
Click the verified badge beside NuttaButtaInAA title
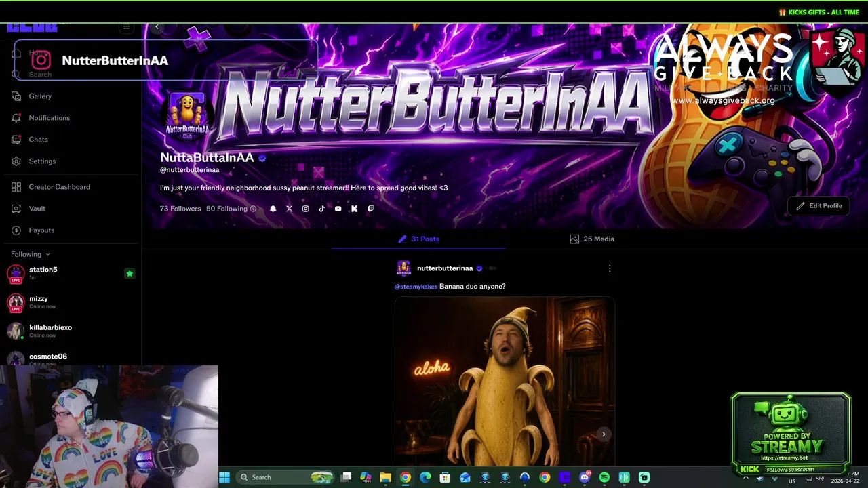pyautogui.click(x=262, y=158)
